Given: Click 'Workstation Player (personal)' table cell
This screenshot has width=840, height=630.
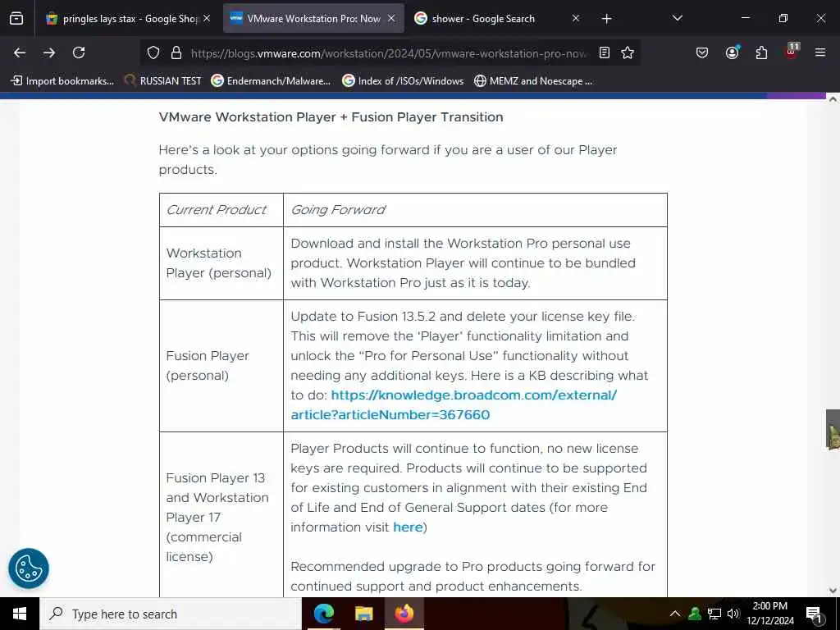Looking at the screenshot, I should pyautogui.click(x=221, y=263).
